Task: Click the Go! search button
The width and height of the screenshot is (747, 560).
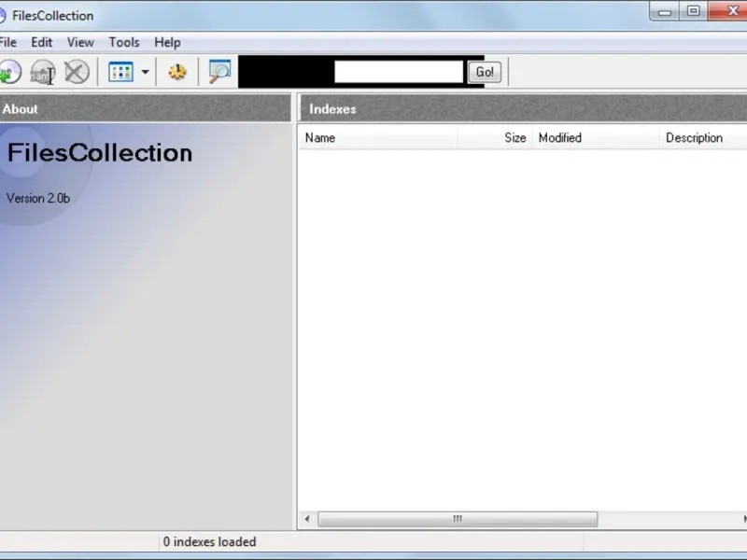Action: tap(485, 73)
